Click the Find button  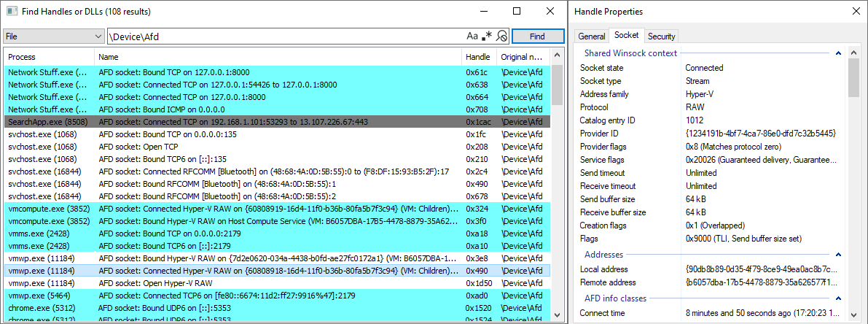pyautogui.click(x=537, y=36)
